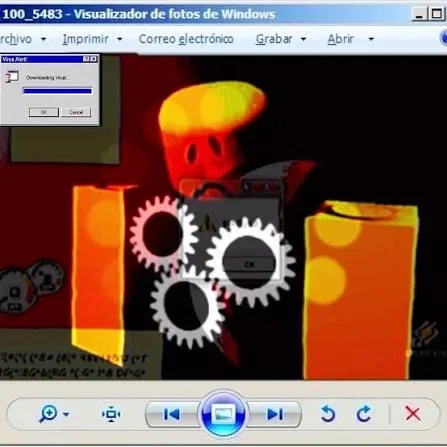Skip to the next photo
Screen dimensions: 447x447
[275, 414]
